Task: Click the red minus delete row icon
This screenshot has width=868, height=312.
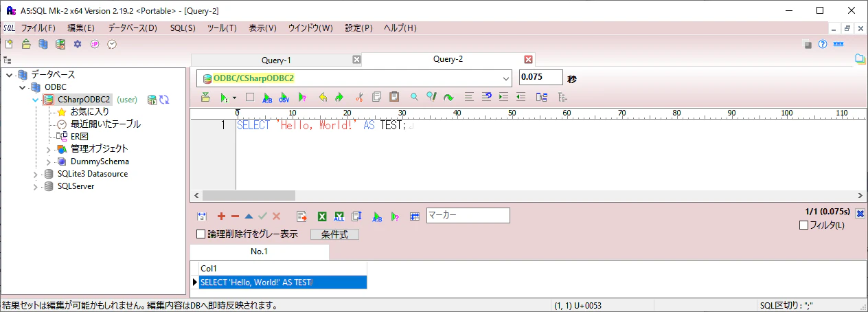Action: pos(235,216)
